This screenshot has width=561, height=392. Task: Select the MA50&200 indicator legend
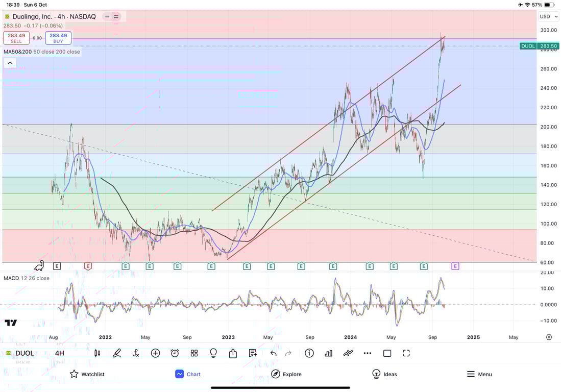[x=41, y=52]
